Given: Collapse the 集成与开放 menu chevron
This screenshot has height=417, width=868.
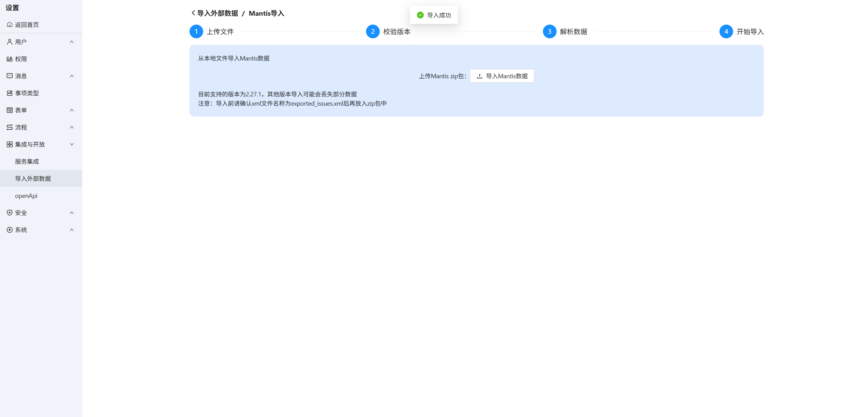Looking at the screenshot, I should (x=72, y=144).
